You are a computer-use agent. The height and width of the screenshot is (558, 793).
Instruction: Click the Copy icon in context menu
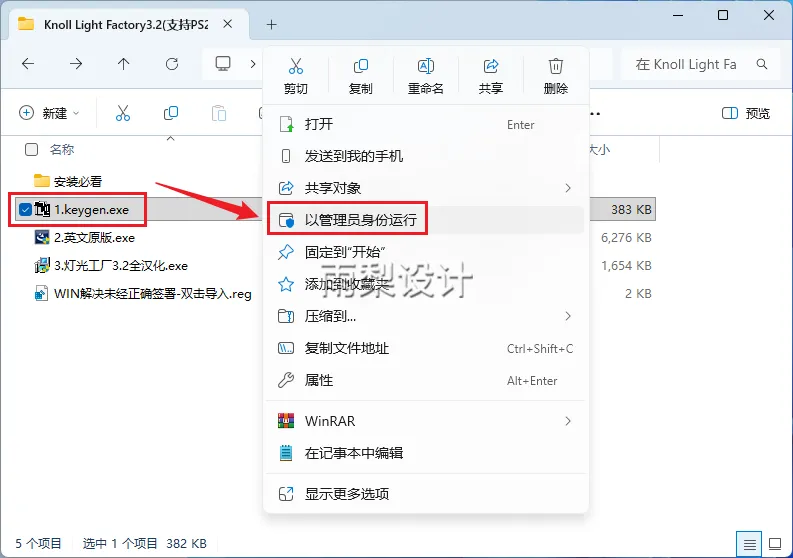pyautogui.click(x=361, y=66)
